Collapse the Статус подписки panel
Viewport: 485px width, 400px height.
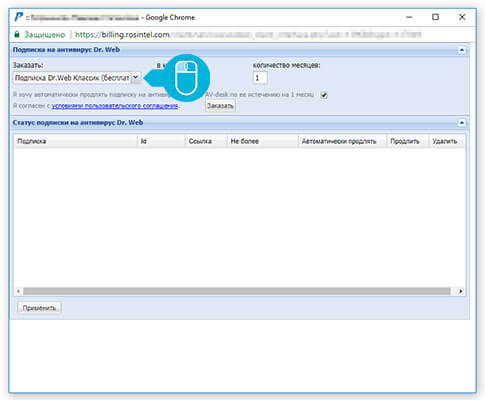[462, 123]
